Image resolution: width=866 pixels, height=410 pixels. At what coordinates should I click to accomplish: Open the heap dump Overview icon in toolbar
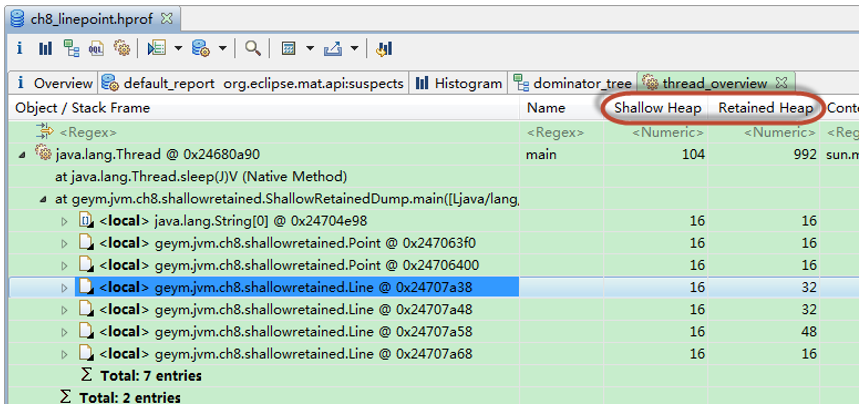point(21,48)
